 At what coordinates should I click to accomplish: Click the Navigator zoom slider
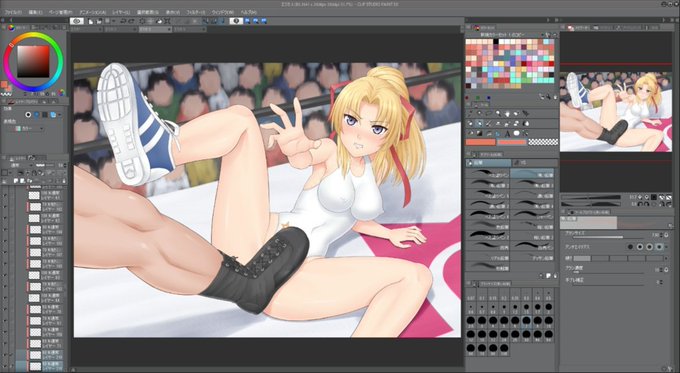[591, 197]
